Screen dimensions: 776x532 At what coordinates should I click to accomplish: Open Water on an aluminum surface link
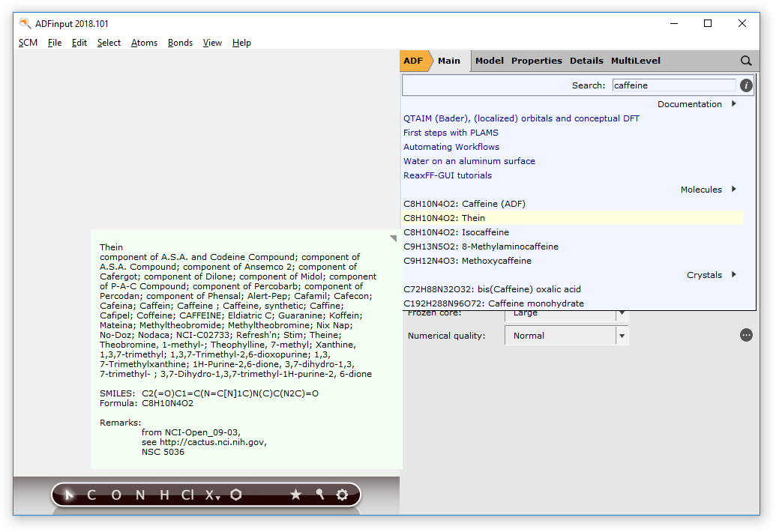coord(469,161)
